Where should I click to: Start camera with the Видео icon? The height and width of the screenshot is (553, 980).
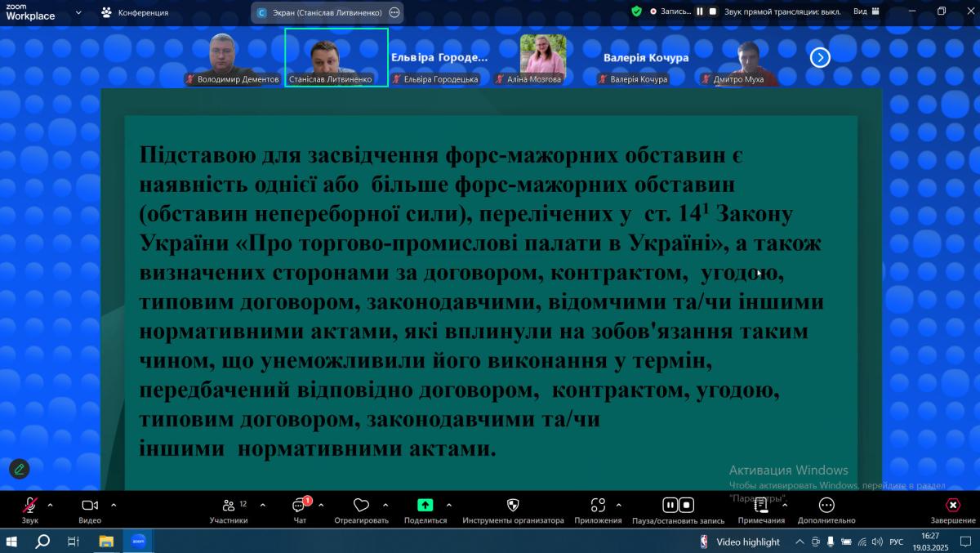(x=90, y=506)
